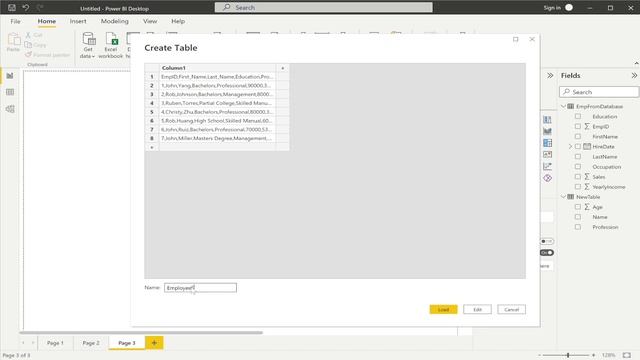Collapse the EmpFromDatabase table tree
Viewport: 640px width, 360px height.
(564, 106)
